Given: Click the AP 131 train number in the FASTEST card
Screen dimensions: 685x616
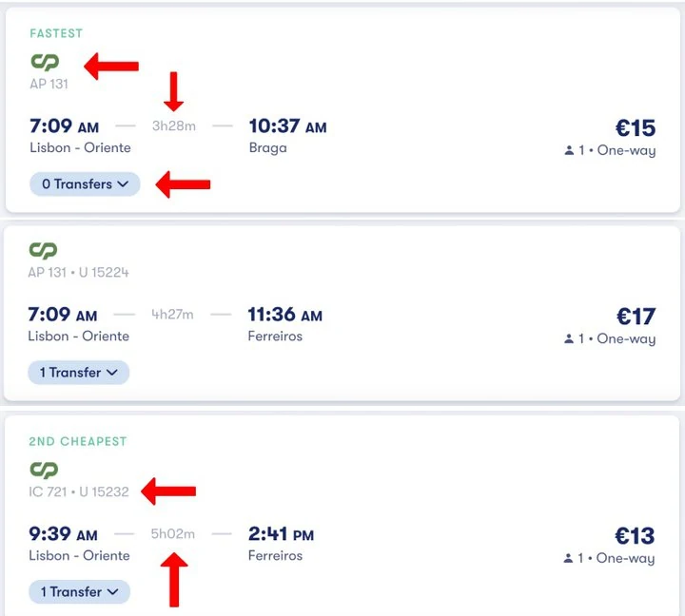Looking at the screenshot, I should [x=49, y=84].
